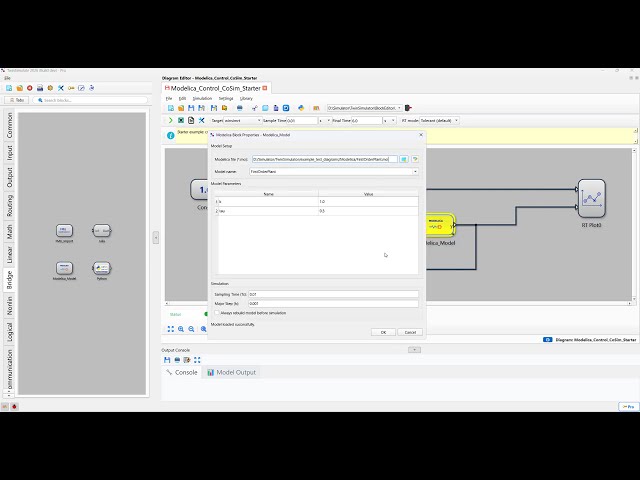Click the Major Step field in dialog
640x480 pixels.
pos(333,303)
